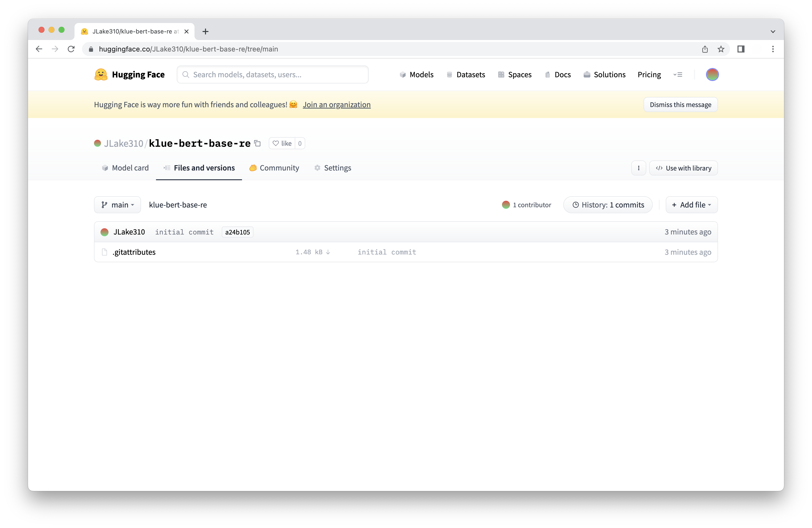Reload the page
Screen dimensions: 812x528
tap(71, 49)
